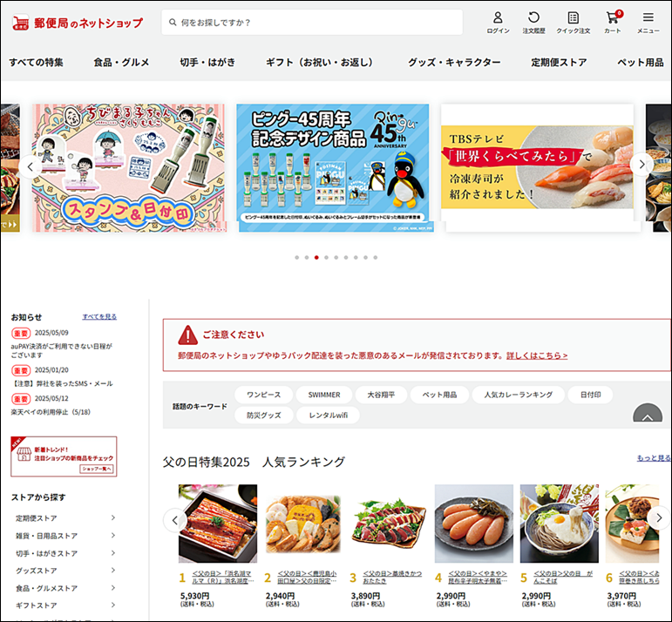Open rank 2 satsuma-age product image

point(303,524)
